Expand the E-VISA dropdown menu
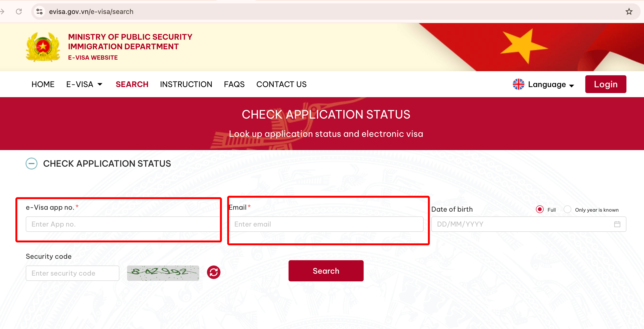 click(84, 84)
